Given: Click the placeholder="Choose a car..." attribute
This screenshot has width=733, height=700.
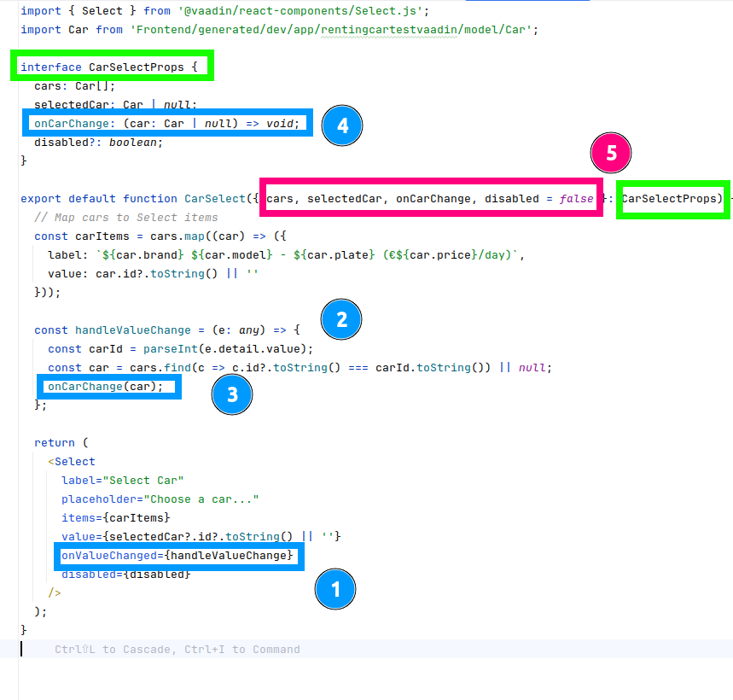Looking at the screenshot, I should coord(160,499).
